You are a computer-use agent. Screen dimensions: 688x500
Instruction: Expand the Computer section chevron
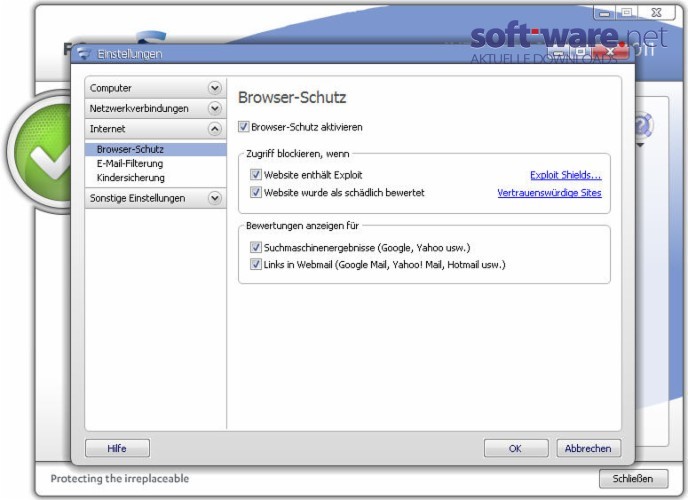coord(215,88)
